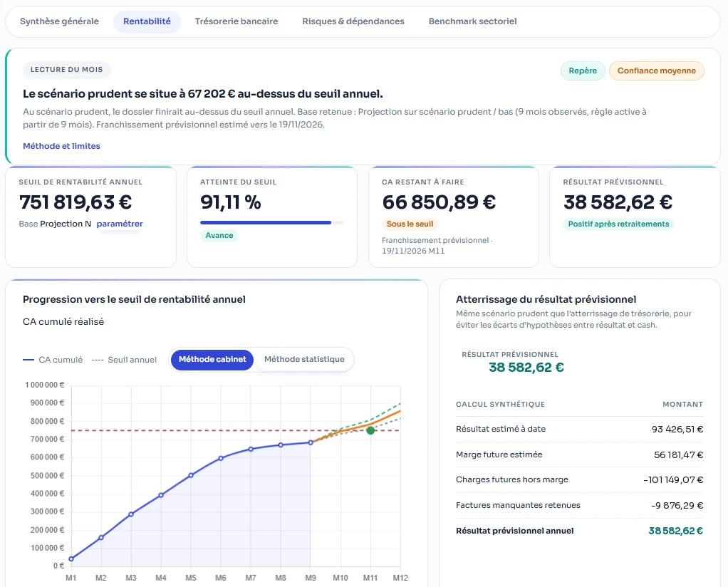The image size is (728, 587).
Task: Switch to Trésorerie bancaire tab
Action: tap(236, 21)
